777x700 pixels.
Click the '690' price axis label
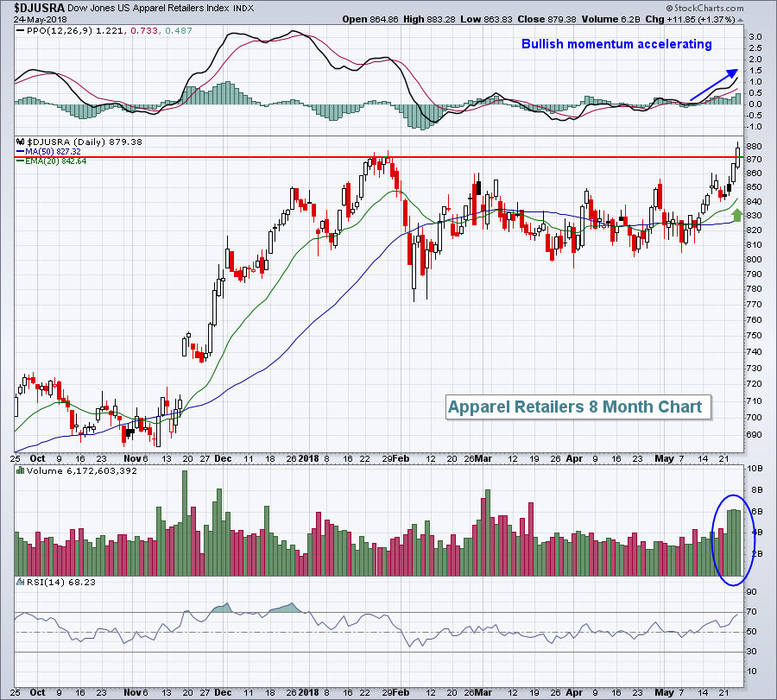point(755,434)
